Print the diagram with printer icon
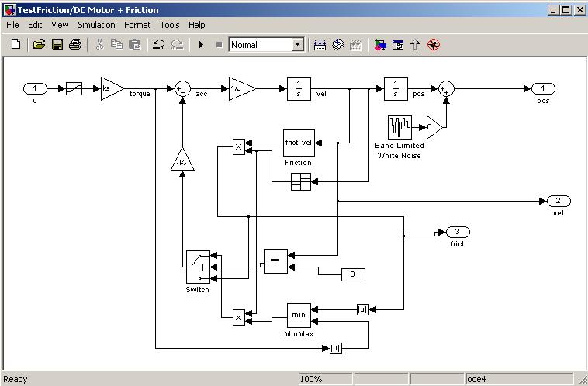This screenshot has width=588, height=386. [75, 45]
